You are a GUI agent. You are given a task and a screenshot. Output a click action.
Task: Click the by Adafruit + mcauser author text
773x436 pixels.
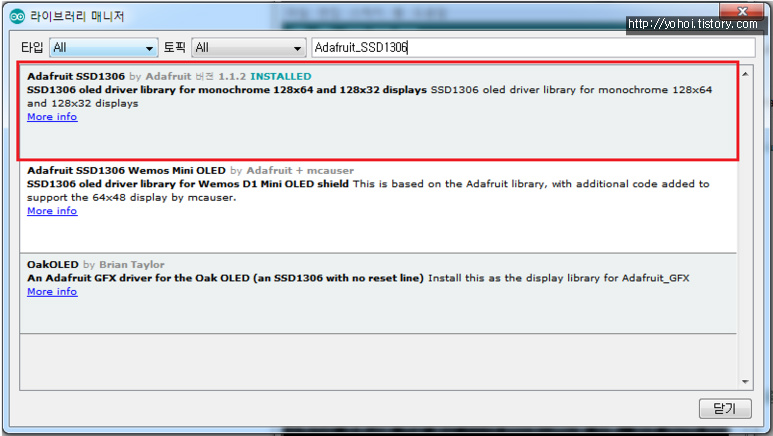pos(292,171)
